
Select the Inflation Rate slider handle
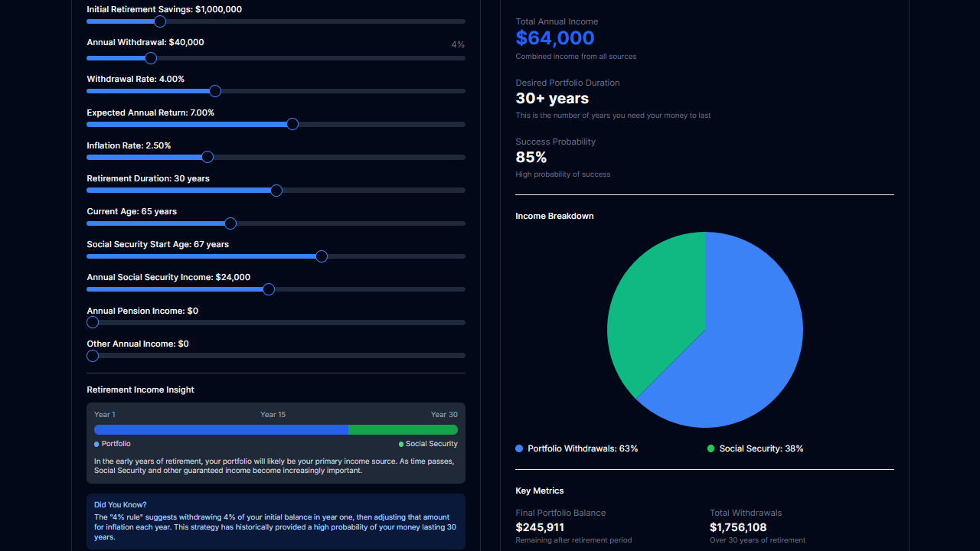tap(207, 157)
